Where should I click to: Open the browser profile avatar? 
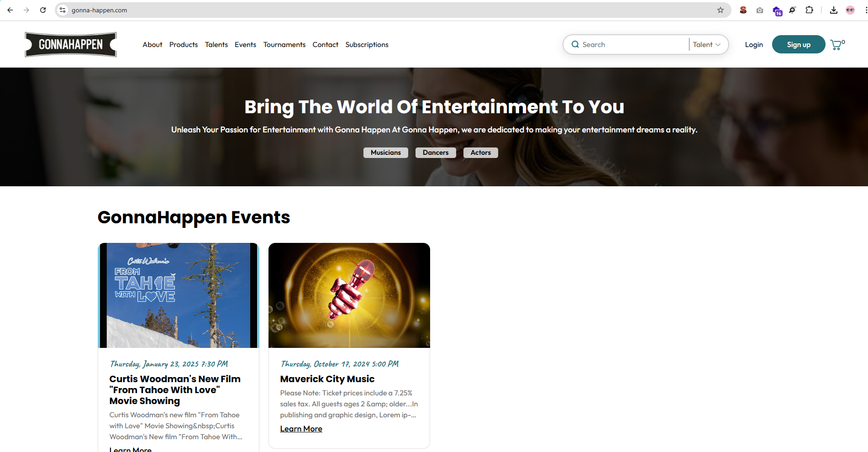point(850,10)
